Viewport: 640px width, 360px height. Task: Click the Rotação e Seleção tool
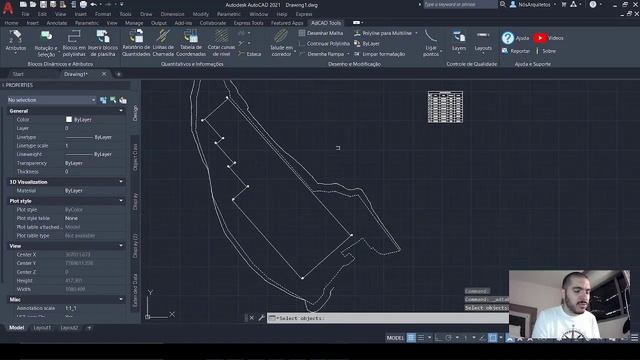(x=46, y=43)
